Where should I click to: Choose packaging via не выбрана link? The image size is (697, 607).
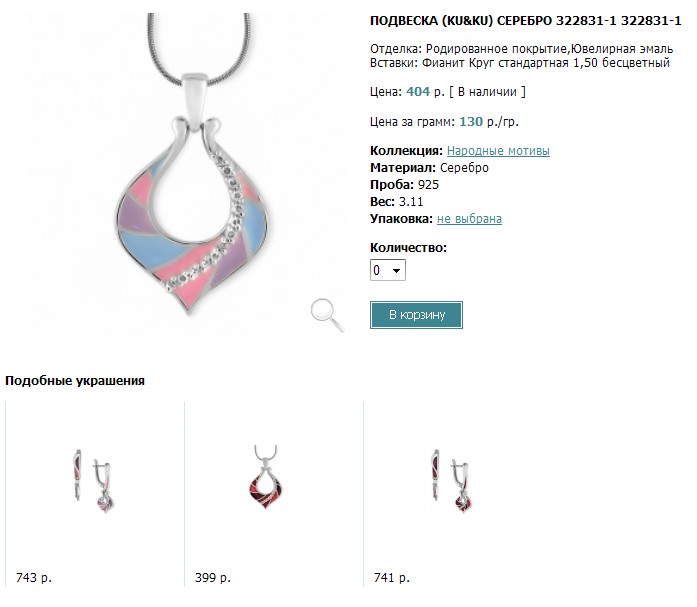469,219
